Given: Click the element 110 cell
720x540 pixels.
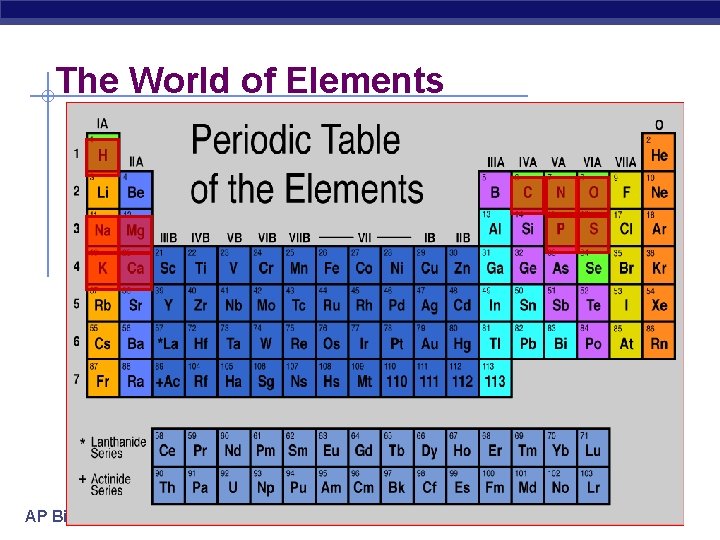Looking at the screenshot, I should [397, 378].
